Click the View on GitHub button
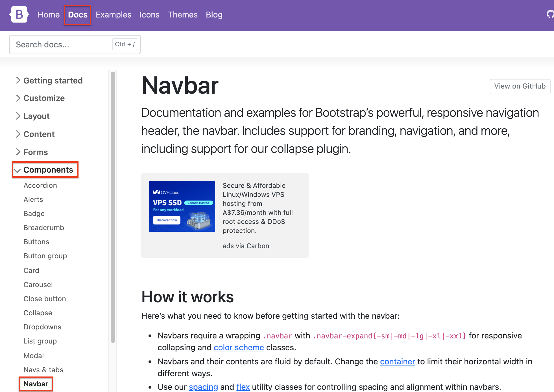Screen dimensions: 554x392 pos(520,86)
